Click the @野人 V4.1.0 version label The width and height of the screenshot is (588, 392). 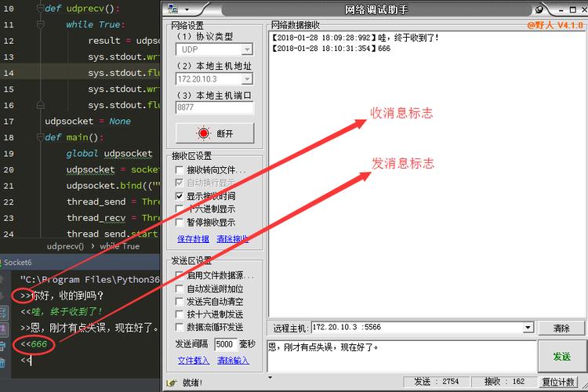pyautogui.click(x=555, y=25)
